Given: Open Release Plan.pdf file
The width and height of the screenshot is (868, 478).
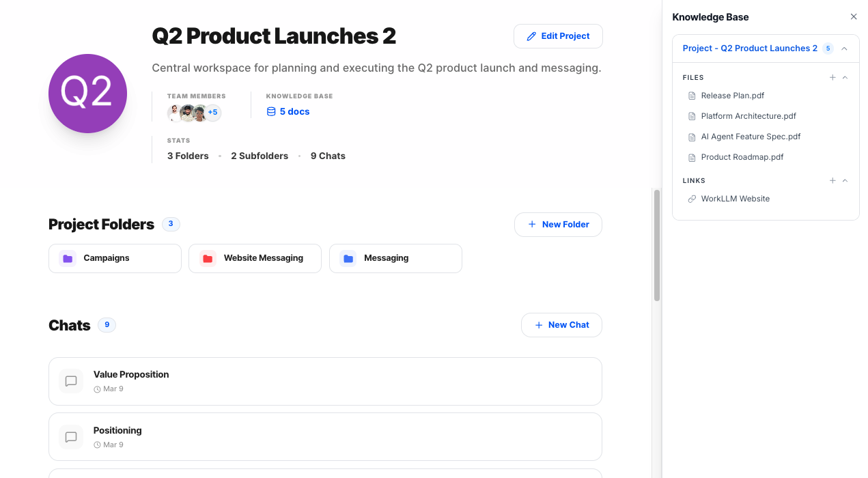Looking at the screenshot, I should (732, 96).
